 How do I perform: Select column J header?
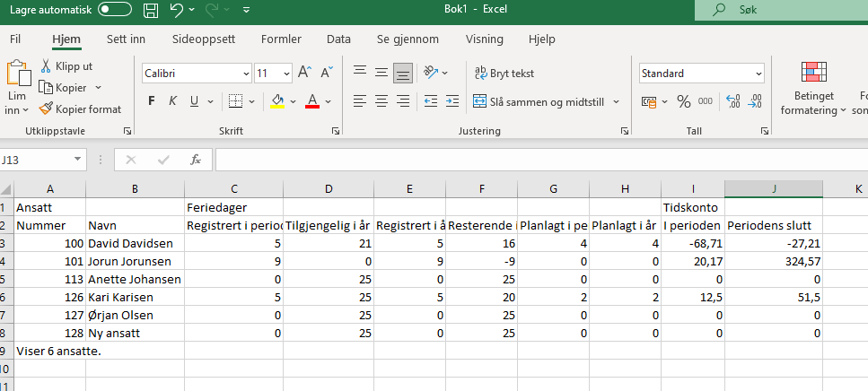(x=774, y=189)
